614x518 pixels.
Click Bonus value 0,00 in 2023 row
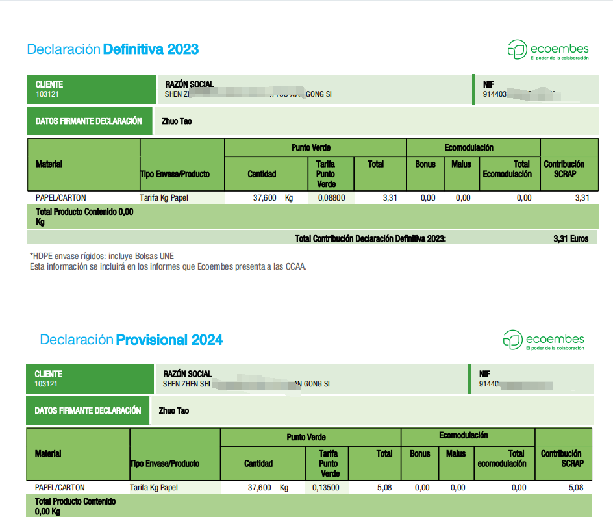click(428, 198)
